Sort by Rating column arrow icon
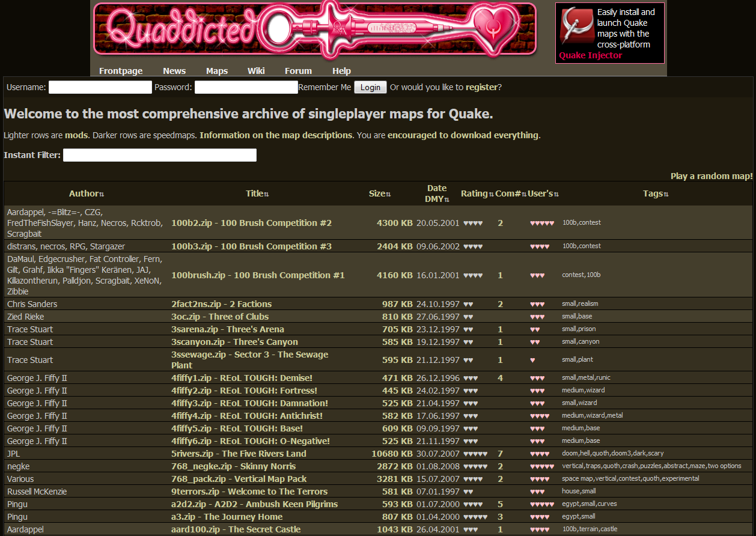 click(x=491, y=194)
